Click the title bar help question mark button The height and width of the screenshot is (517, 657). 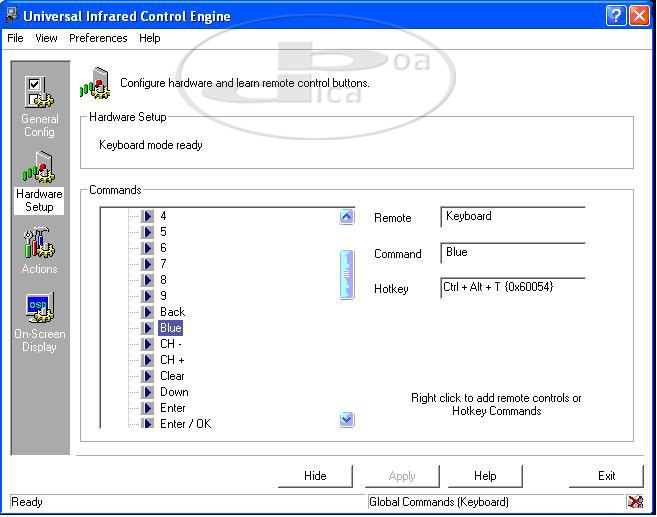[617, 16]
